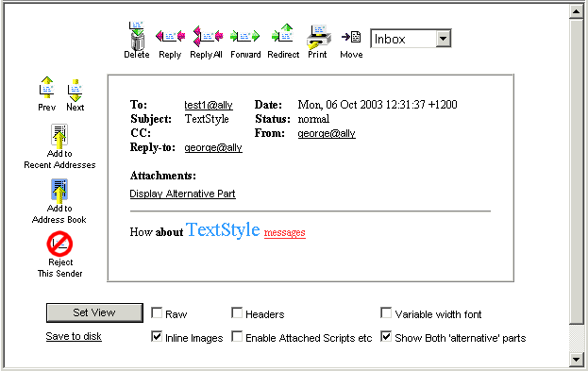The width and height of the screenshot is (588, 371).
Task: Click the Delete message trash icon
Action: pos(137,37)
